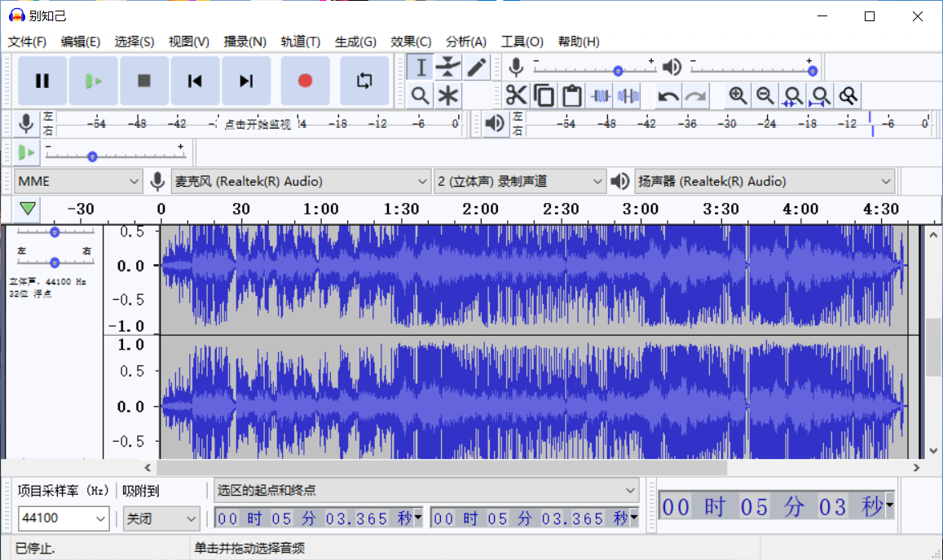Click the horizontal scrollbar left arrow
Viewport: 943px width, 560px height.
tap(148, 467)
